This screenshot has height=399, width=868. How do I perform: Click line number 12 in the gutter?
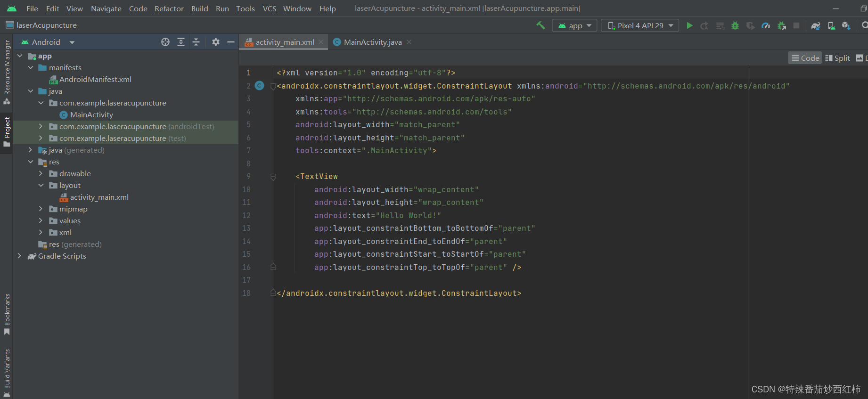pyautogui.click(x=246, y=215)
